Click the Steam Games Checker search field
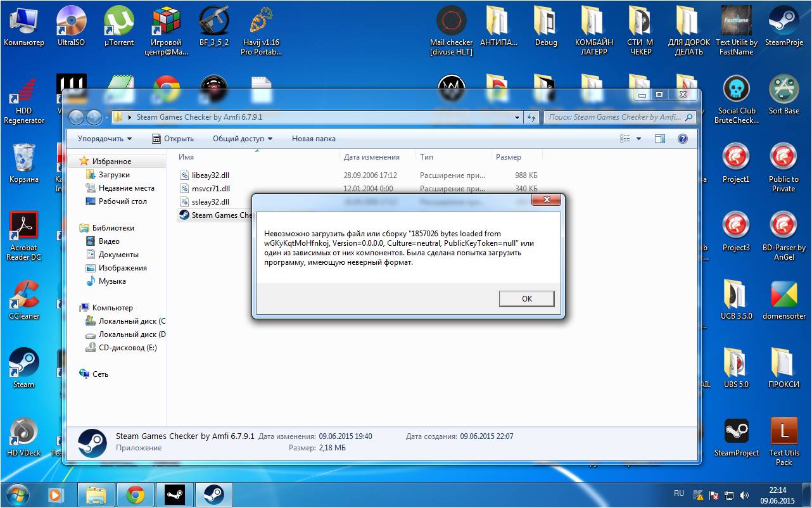The width and height of the screenshot is (812, 508). (x=619, y=117)
